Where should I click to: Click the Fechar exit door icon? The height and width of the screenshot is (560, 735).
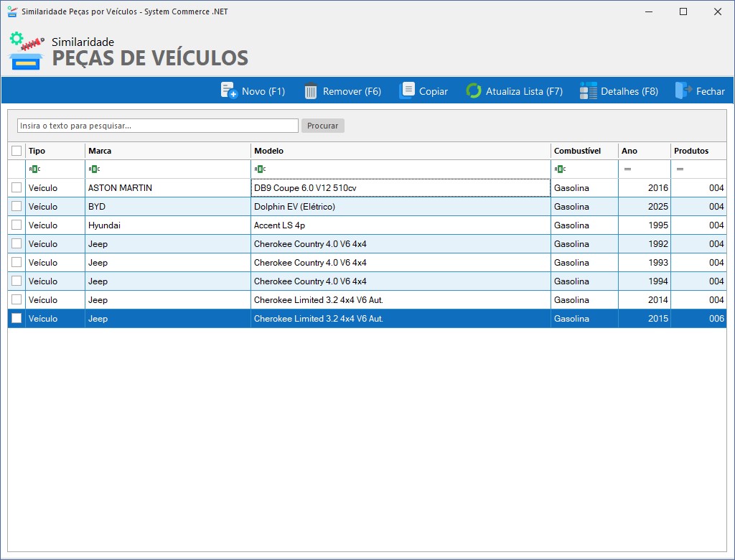[683, 91]
